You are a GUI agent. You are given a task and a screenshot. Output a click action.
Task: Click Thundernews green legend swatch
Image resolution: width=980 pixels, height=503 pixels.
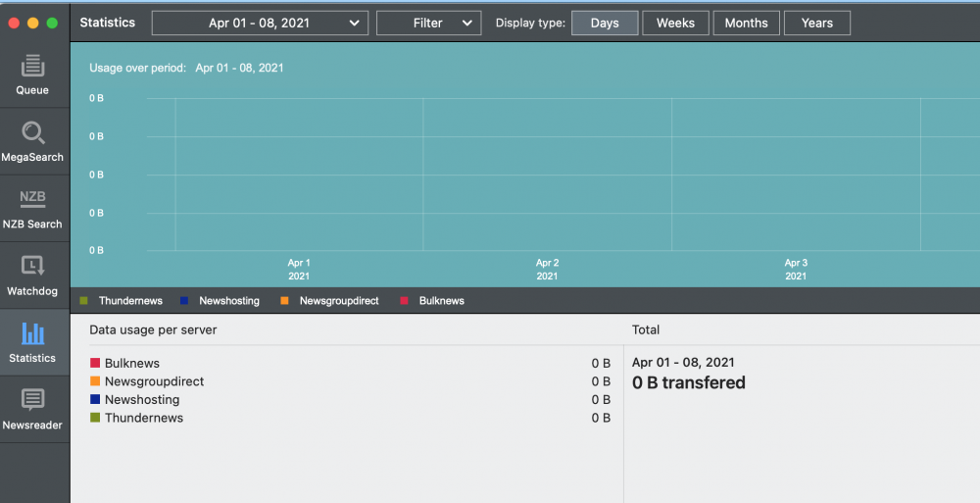(84, 301)
